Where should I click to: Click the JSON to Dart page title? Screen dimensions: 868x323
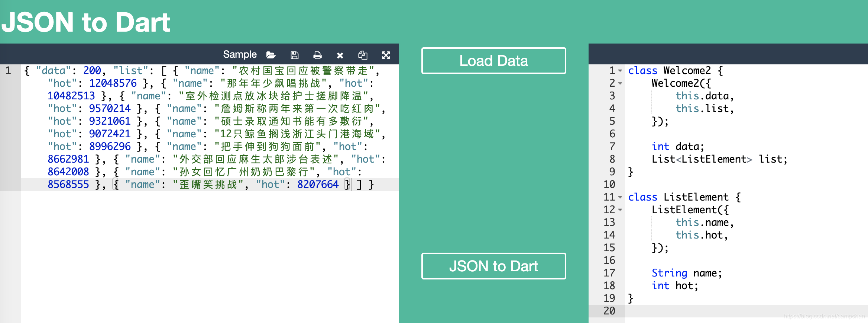[86, 22]
